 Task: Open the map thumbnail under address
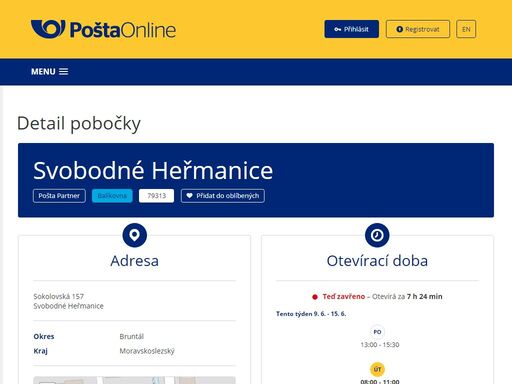[134, 380]
